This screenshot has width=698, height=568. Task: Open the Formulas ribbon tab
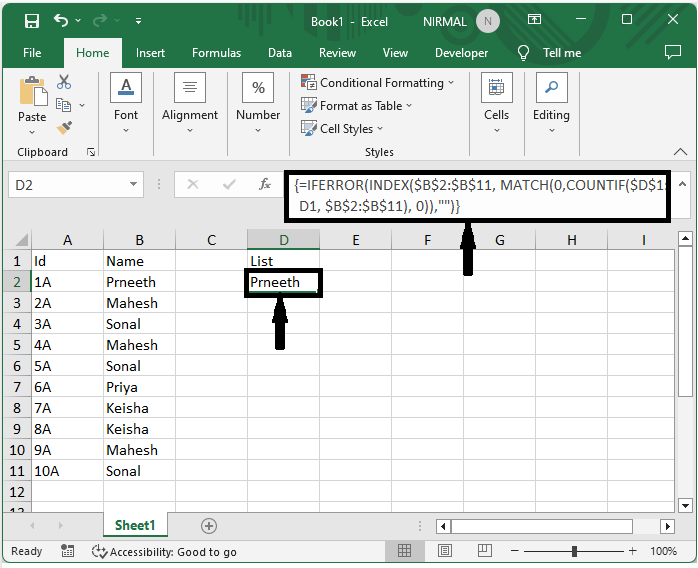216,53
